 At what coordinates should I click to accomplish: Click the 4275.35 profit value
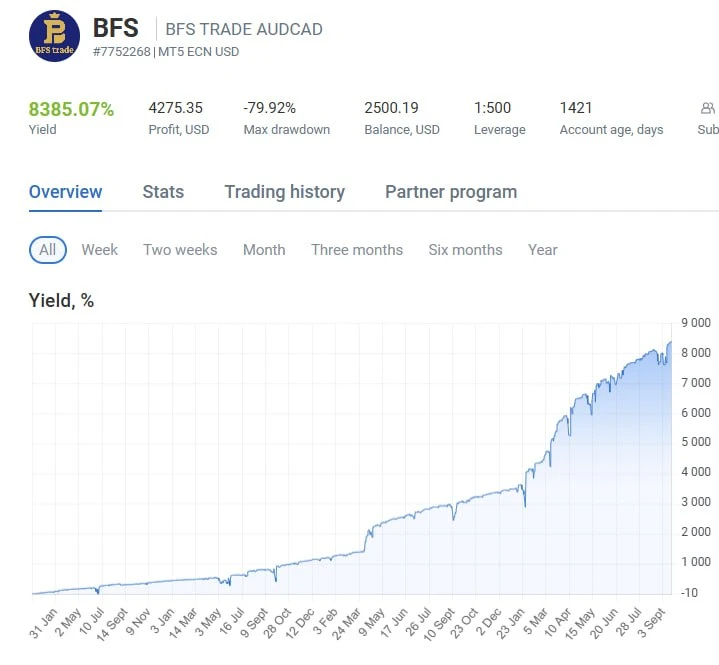click(176, 108)
